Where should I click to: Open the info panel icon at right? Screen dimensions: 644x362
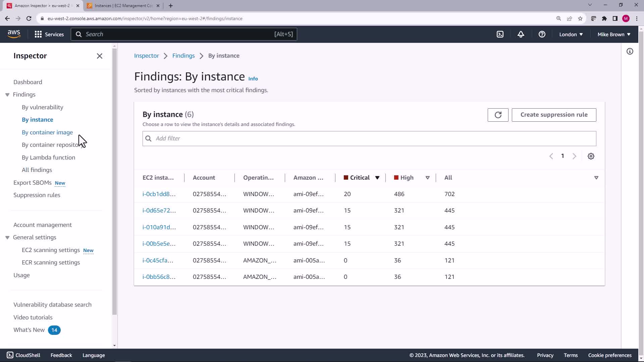(x=630, y=51)
